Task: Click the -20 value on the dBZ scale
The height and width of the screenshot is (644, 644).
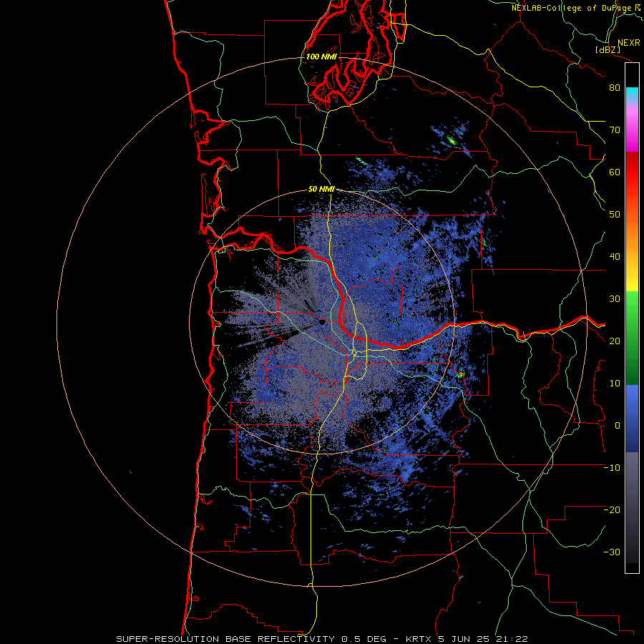Action: [x=612, y=510]
